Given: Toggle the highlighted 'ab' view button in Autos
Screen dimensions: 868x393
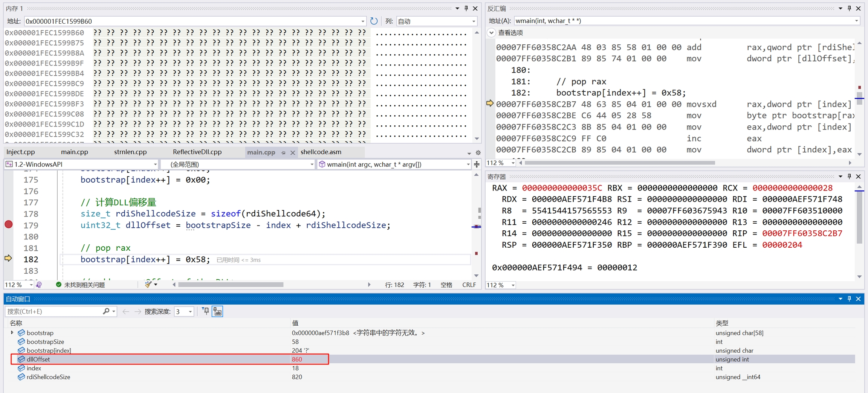Looking at the screenshot, I should coord(218,311).
